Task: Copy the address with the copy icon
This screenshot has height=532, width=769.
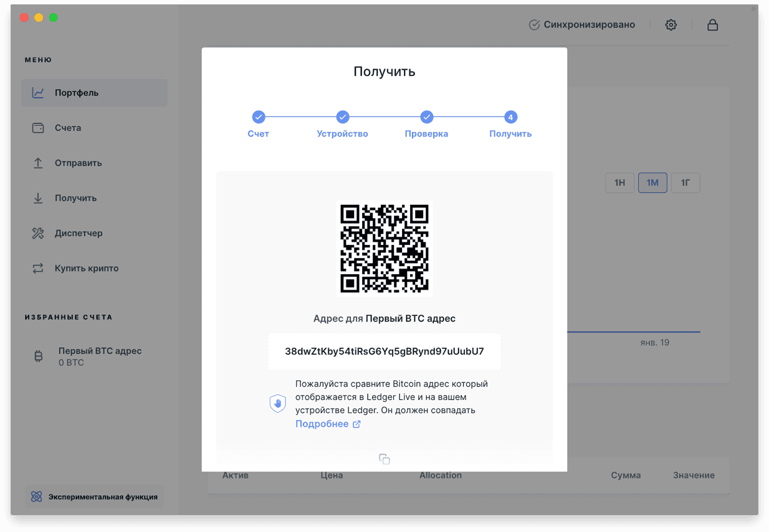Action: [x=384, y=459]
